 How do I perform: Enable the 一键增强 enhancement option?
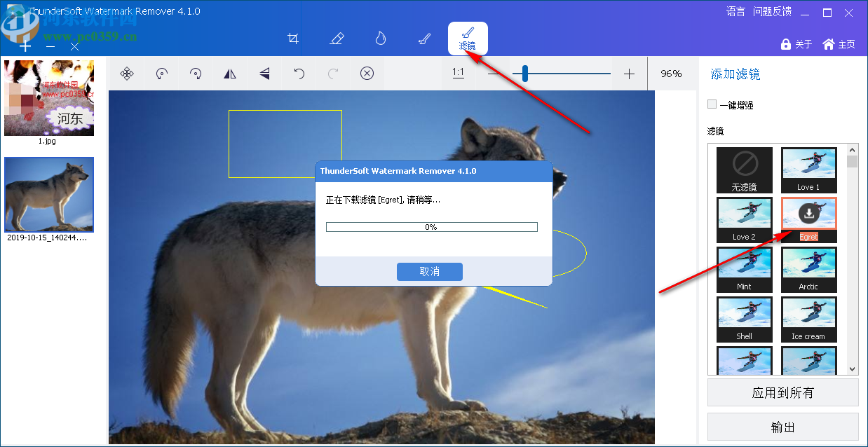[712, 104]
